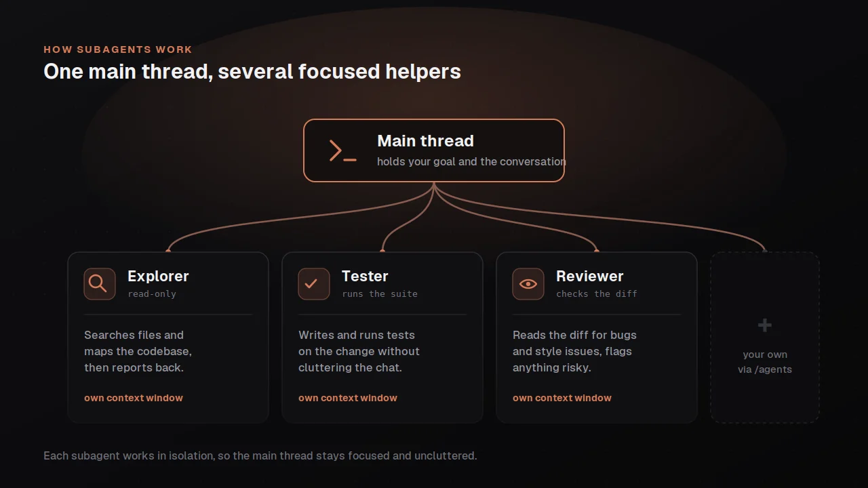Click the Reviewer eye icon
The image size is (868, 488).
click(528, 284)
